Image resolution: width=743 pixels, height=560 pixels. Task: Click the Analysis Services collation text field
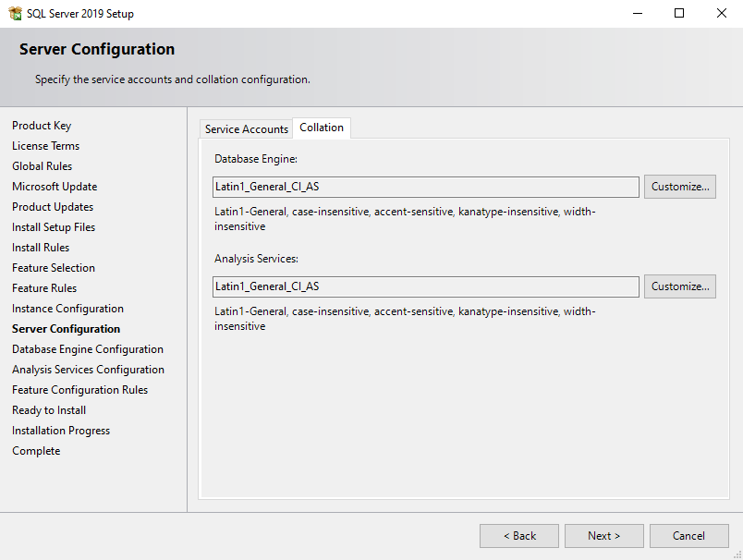(x=425, y=286)
